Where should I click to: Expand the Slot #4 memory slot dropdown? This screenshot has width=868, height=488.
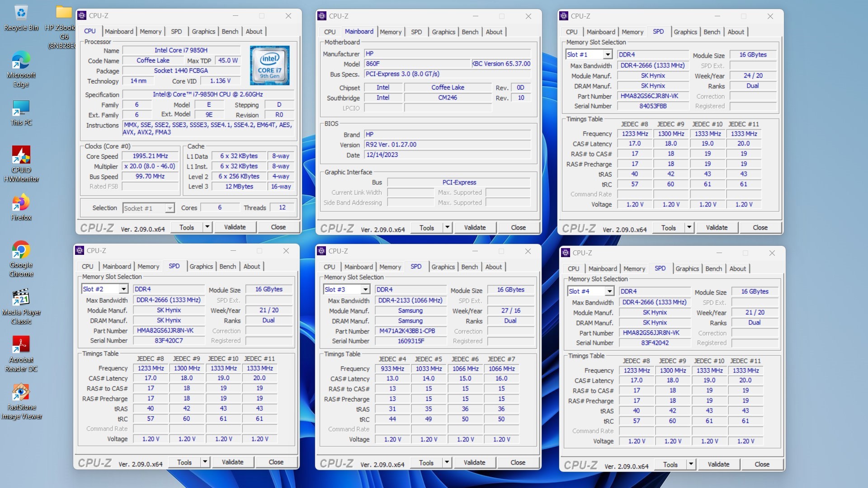click(609, 291)
